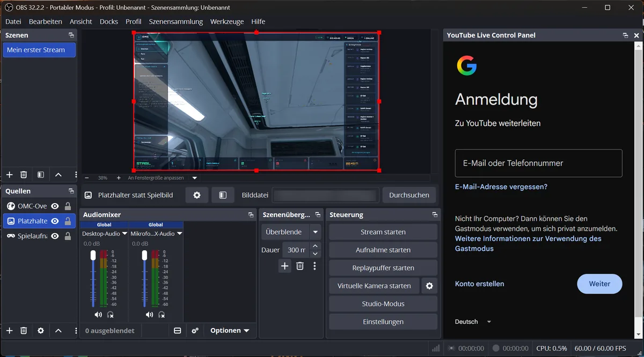
Task: Open Deutsch language dropdown
Action: pos(473,322)
